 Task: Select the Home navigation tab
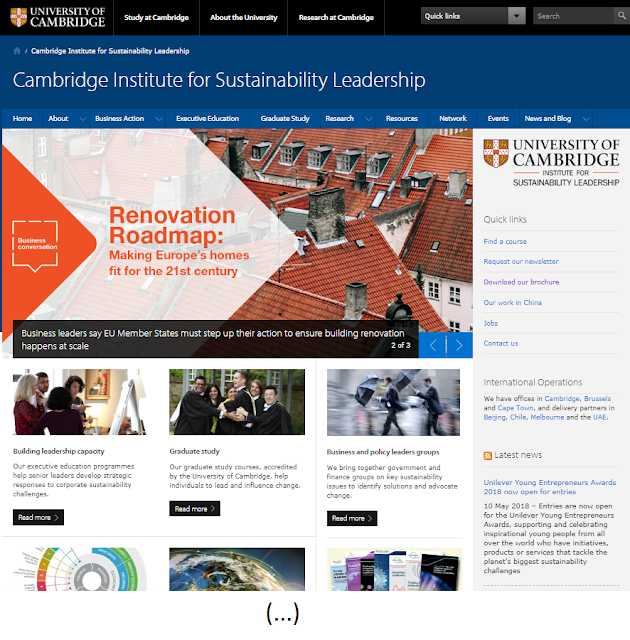pyautogui.click(x=22, y=118)
